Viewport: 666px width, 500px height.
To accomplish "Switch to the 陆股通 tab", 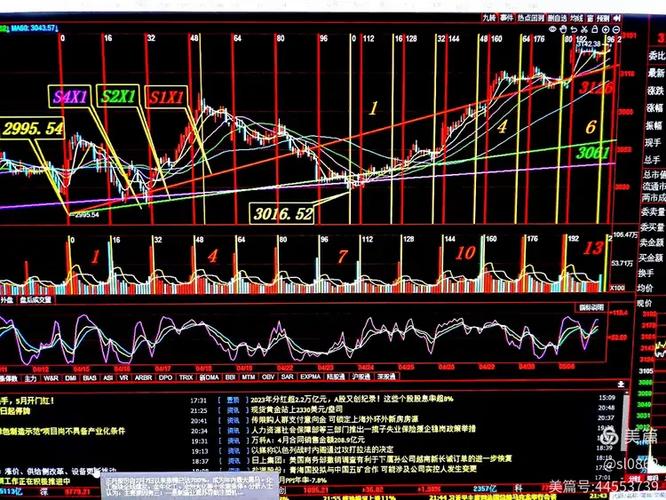I will point(336,377).
